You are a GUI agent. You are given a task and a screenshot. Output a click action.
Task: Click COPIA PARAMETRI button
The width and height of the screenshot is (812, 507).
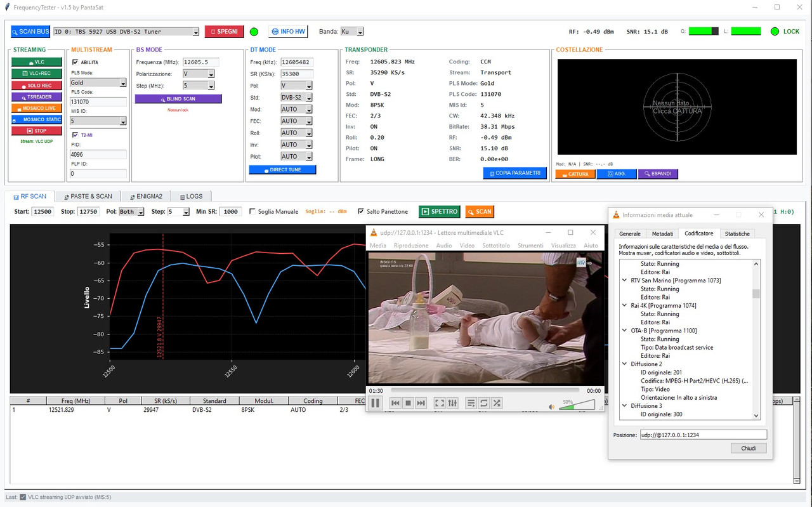click(x=515, y=173)
